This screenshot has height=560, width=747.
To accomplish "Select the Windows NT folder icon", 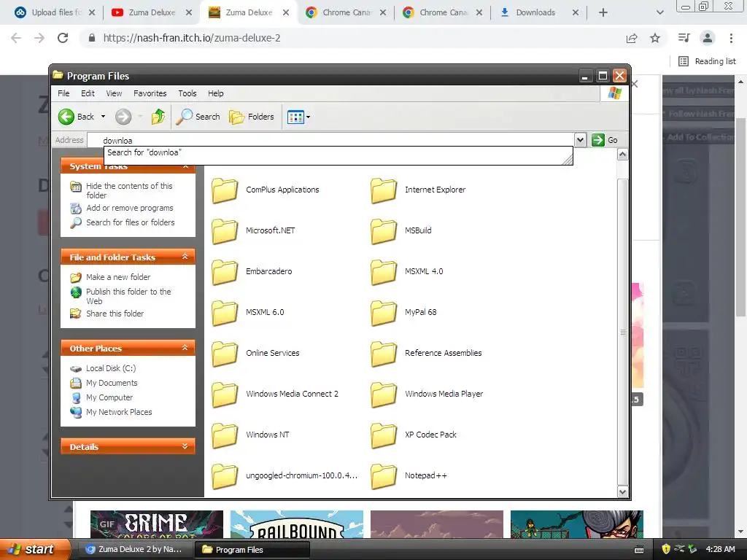I will click(x=225, y=436).
